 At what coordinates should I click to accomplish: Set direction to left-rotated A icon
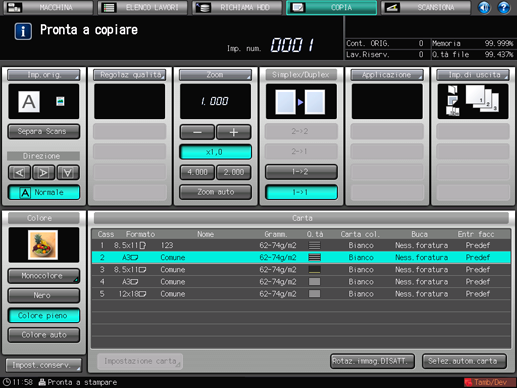(x=19, y=172)
